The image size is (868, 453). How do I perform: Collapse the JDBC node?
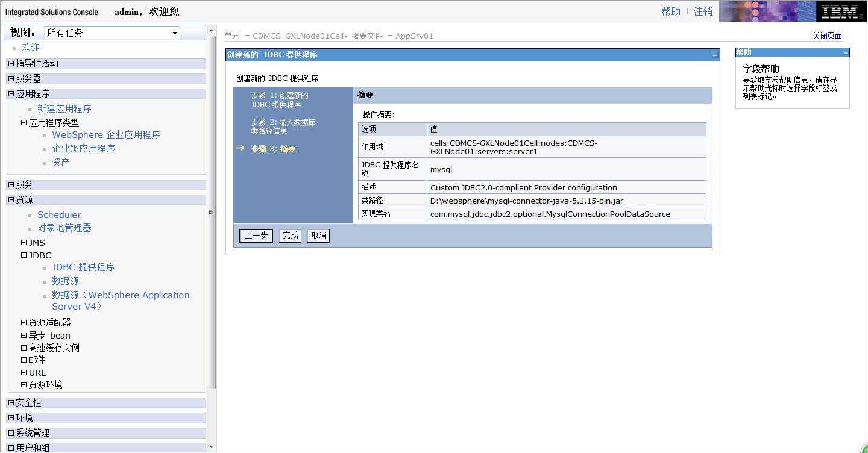click(x=24, y=255)
